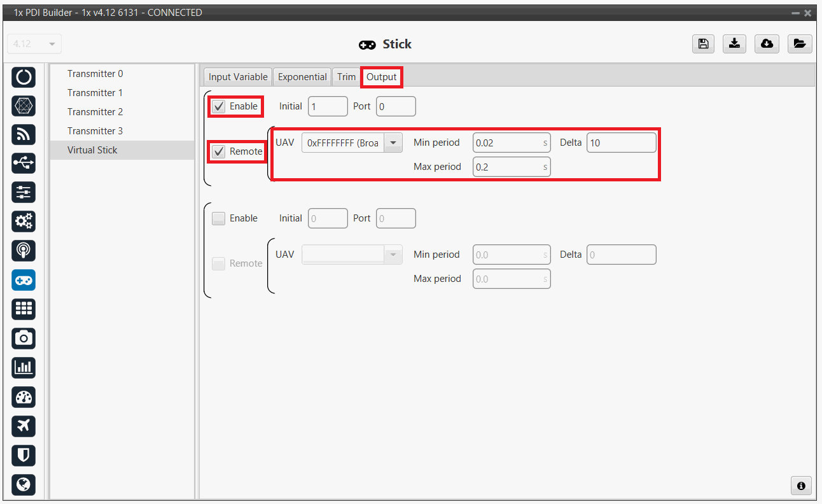Click the save icon in top toolbar
The image size is (822, 504).
pyautogui.click(x=703, y=44)
